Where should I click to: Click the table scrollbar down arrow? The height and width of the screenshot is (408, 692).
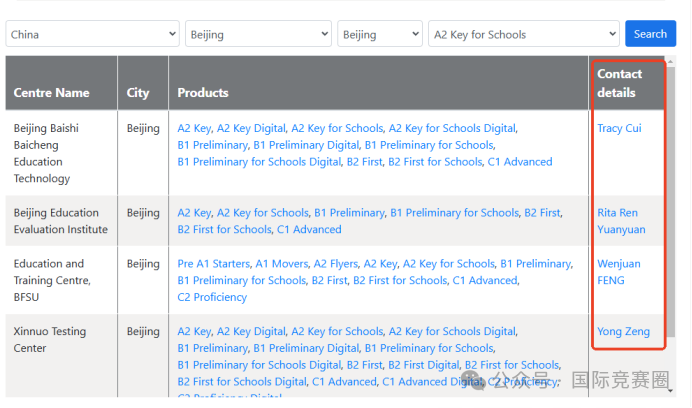[x=671, y=391]
